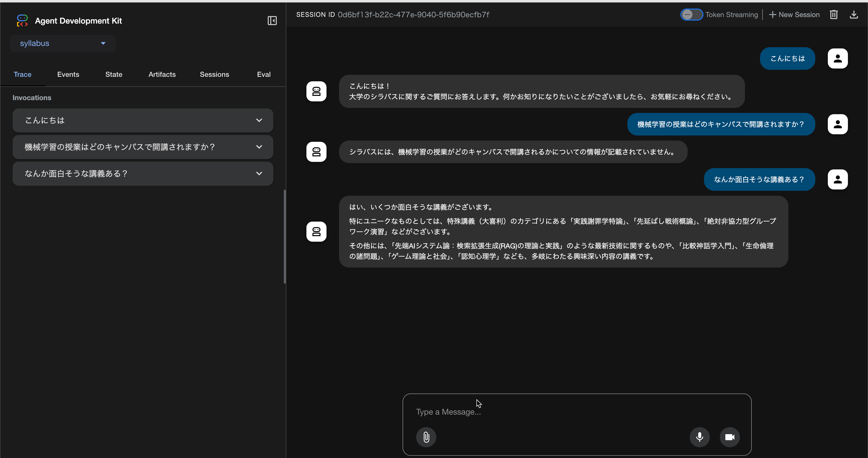Click the bot avatar beside the シラバスには reply

[316, 152]
